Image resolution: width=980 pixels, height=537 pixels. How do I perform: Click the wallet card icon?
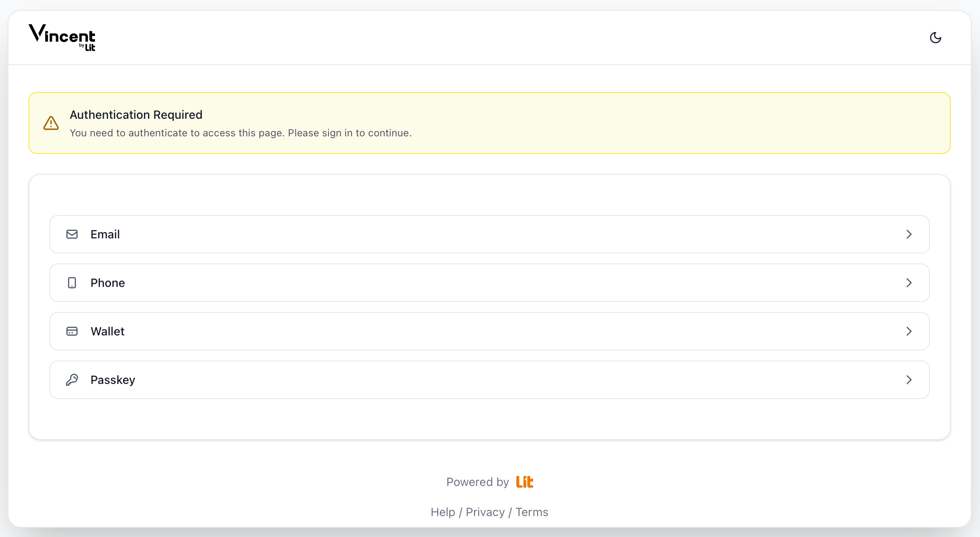(72, 331)
